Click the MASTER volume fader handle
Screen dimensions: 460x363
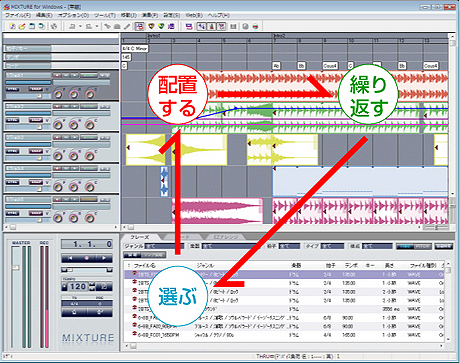coord(15,267)
